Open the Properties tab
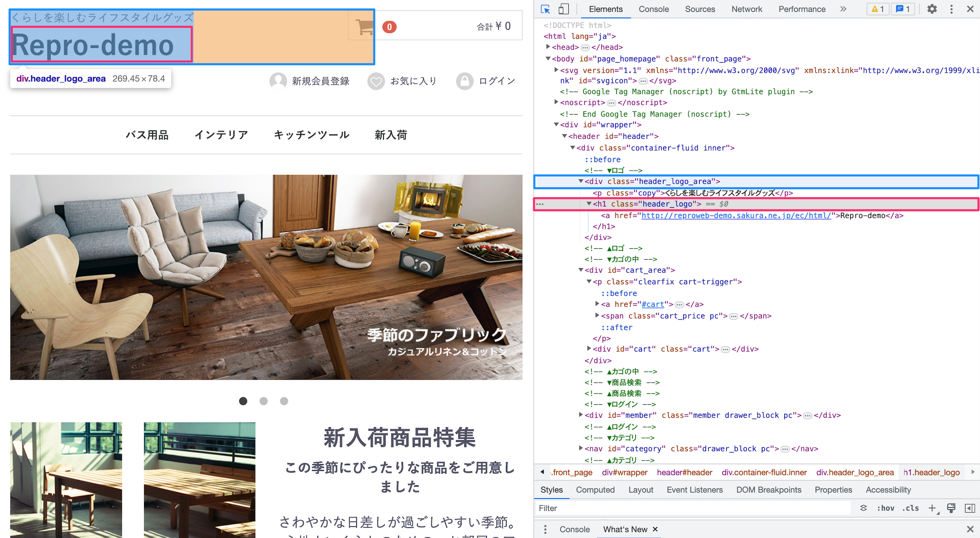 pos(833,490)
